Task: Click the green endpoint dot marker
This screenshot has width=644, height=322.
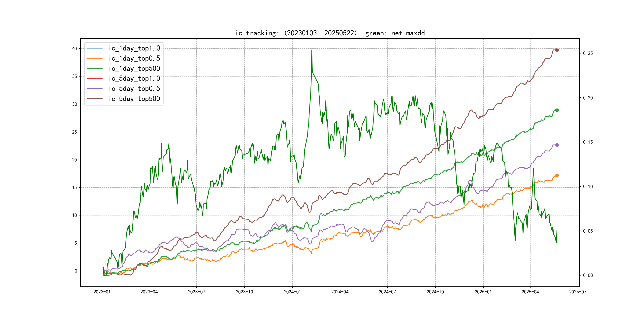Action: click(557, 110)
